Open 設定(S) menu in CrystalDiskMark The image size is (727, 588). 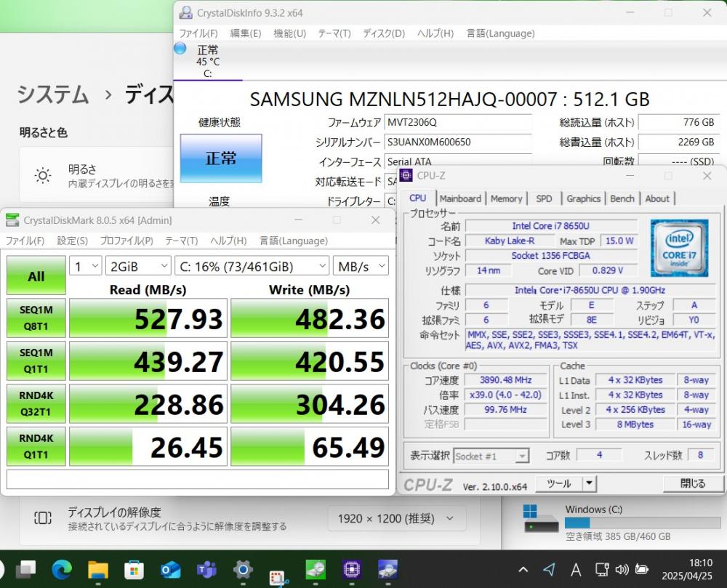(x=72, y=241)
